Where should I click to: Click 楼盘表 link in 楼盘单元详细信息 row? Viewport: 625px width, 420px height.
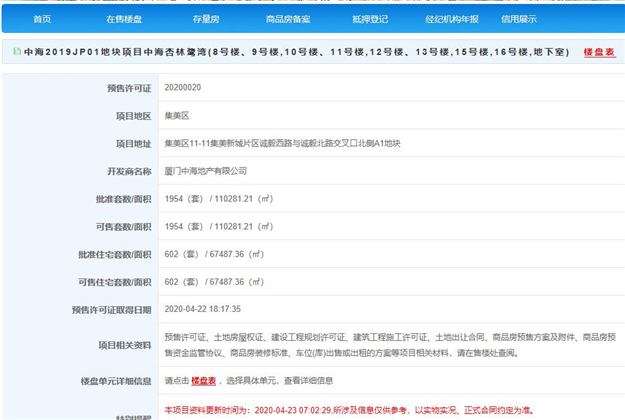[203, 381]
